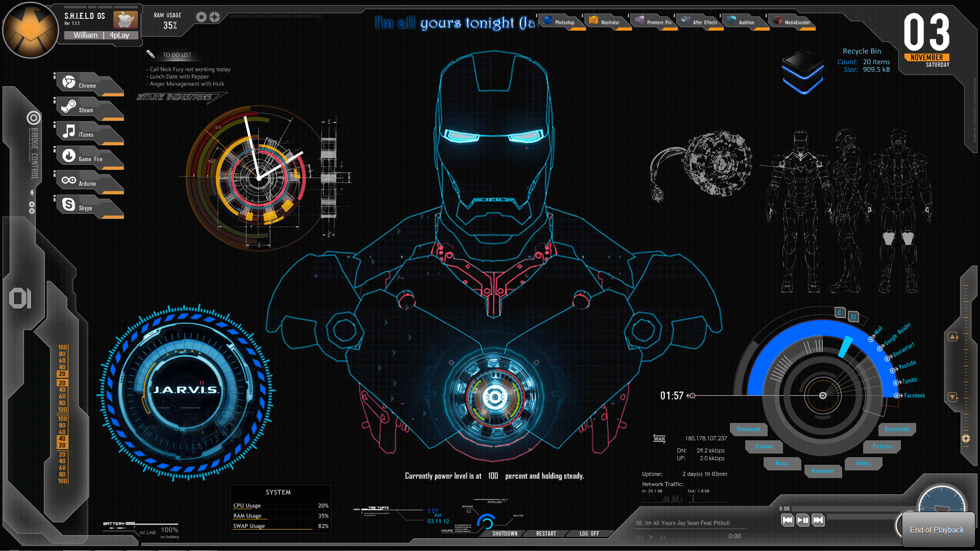Open the Chrome launcher
The height and width of the screenshot is (551, 980).
pyautogui.click(x=89, y=84)
